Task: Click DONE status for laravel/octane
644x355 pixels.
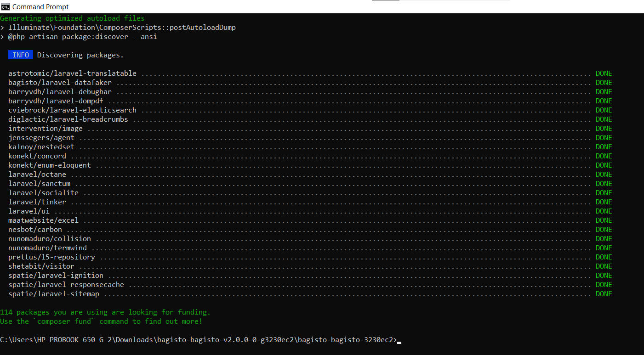Action: (604, 175)
